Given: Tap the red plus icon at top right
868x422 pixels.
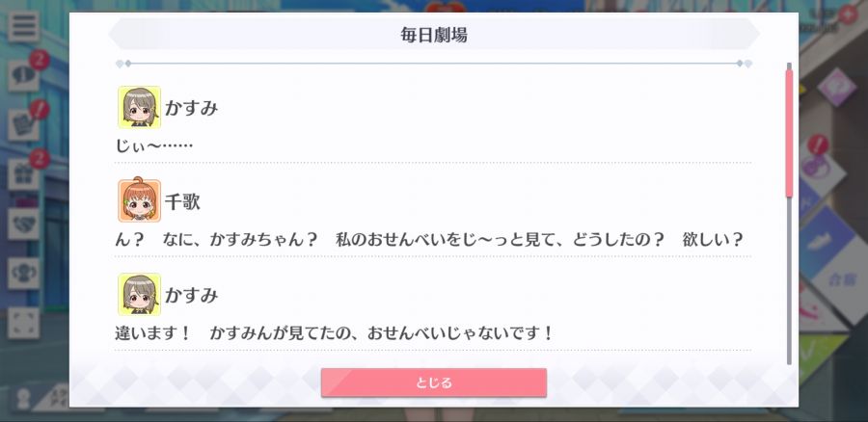Looking at the screenshot, I should [848, 13].
